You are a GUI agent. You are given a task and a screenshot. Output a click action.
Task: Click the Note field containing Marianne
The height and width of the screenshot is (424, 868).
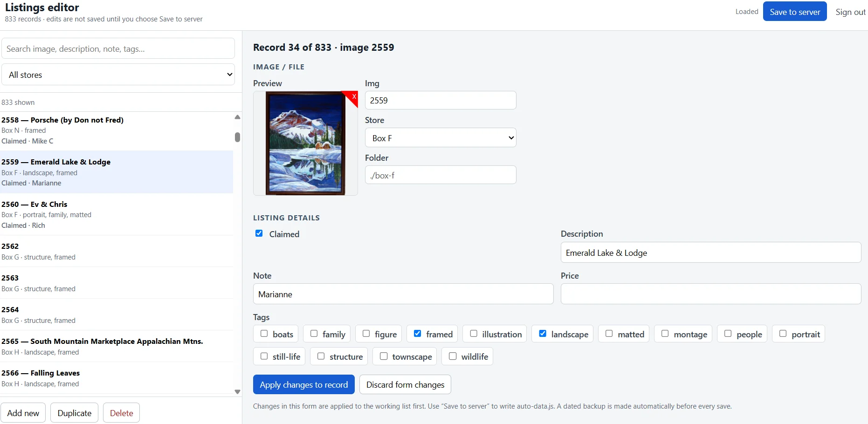pyautogui.click(x=403, y=294)
